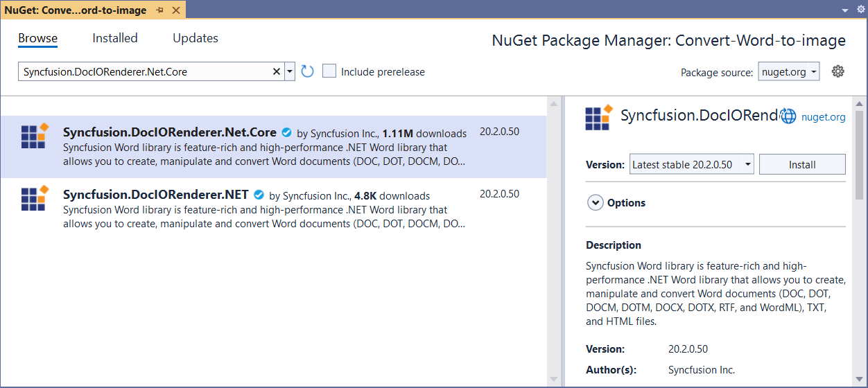868x388 pixels.
Task: Open the search history dropdown arrow
Action: tap(290, 71)
